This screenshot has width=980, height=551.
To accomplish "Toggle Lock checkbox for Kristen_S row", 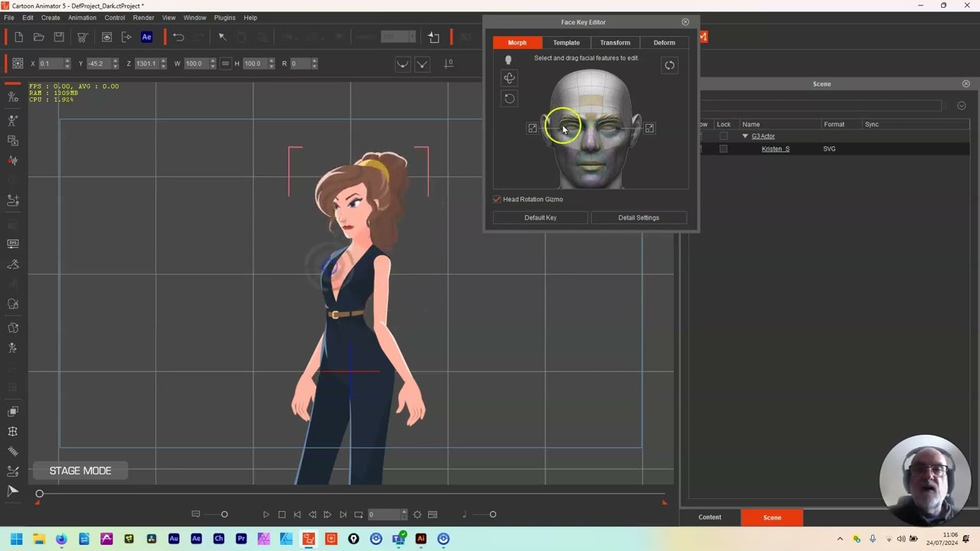I will [x=723, y=148].
